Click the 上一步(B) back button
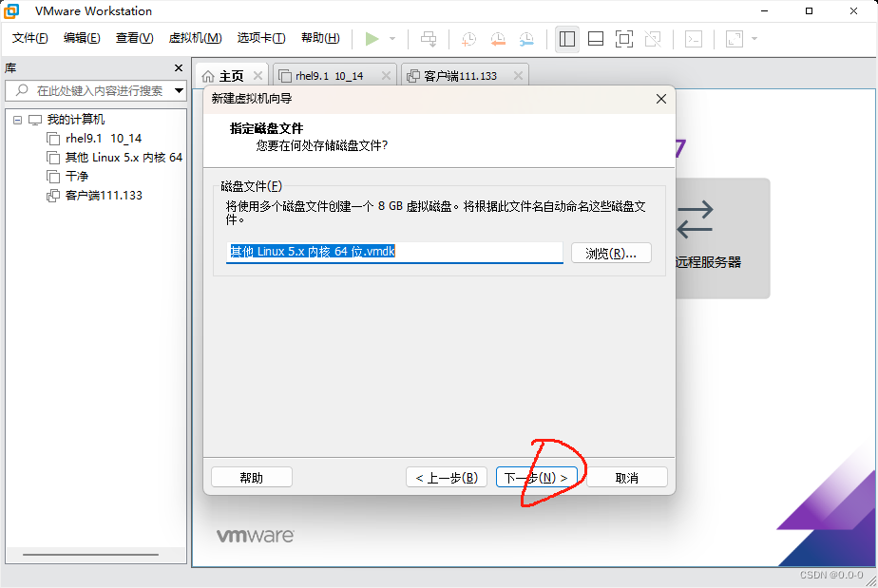This screenshot has width=878, height=588. click(x=447, y=478)
